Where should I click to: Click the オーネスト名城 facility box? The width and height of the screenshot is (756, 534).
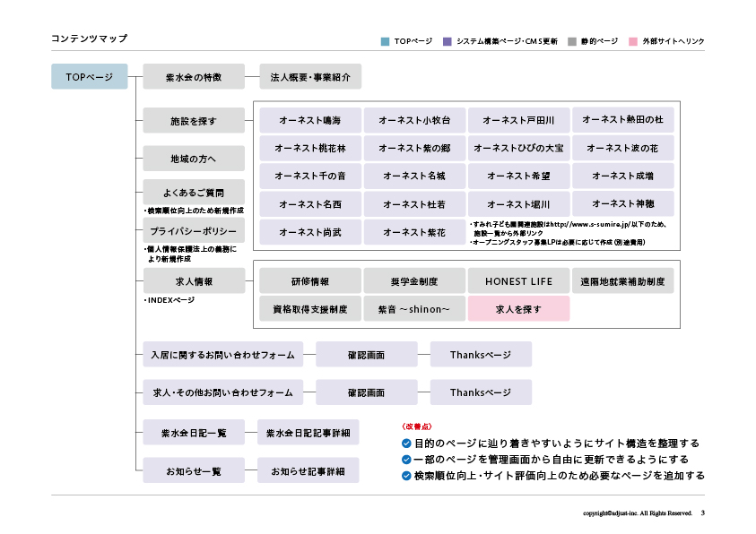(x=414, y=176)
